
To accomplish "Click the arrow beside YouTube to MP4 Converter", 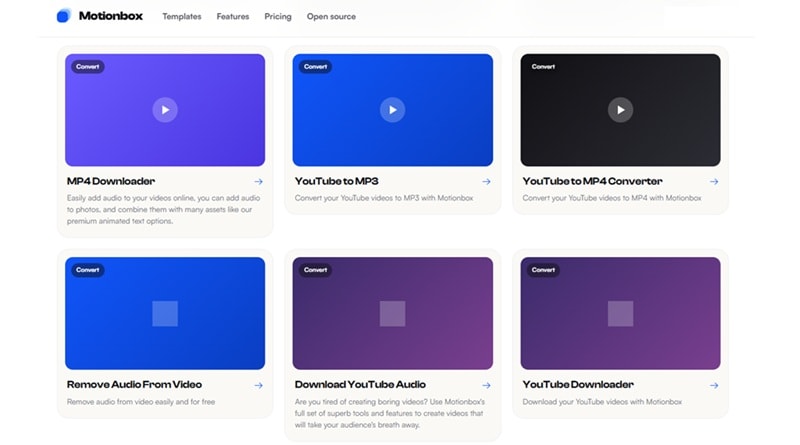I will point(714,182).
